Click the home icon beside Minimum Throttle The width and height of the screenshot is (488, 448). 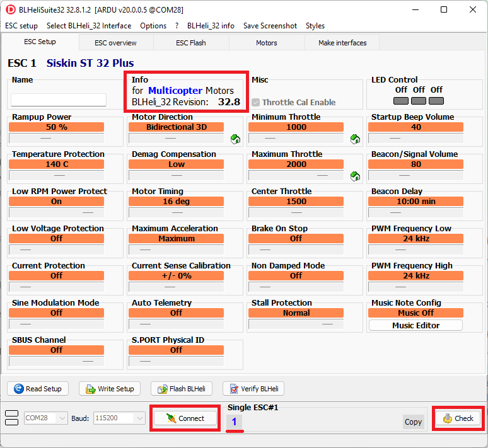356,139
